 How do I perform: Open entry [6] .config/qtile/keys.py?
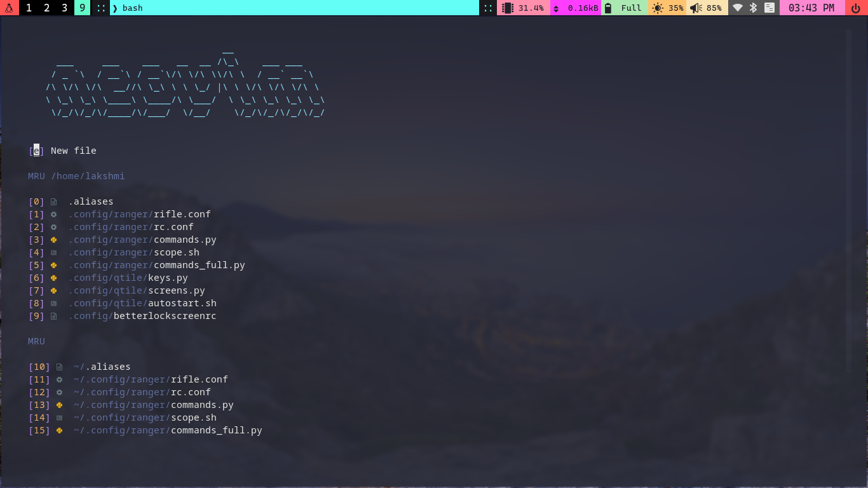pos(108,278)
